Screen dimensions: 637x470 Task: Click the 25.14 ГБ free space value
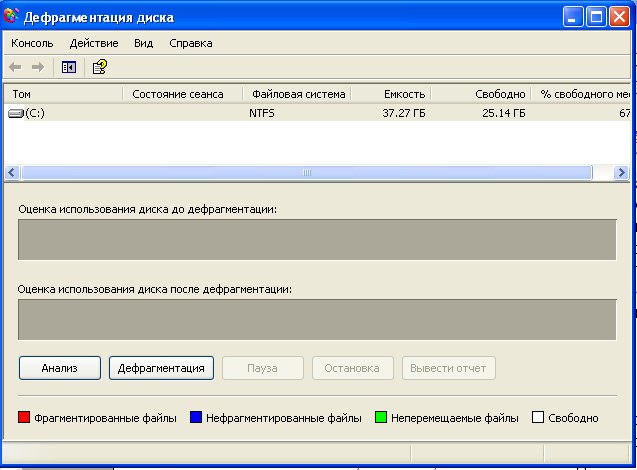point(504,113)
